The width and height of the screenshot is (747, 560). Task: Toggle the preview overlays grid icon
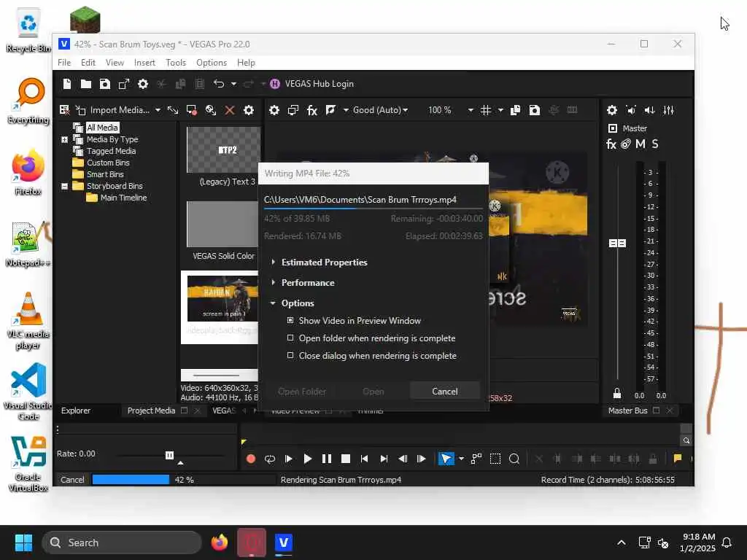coord(485,110)
